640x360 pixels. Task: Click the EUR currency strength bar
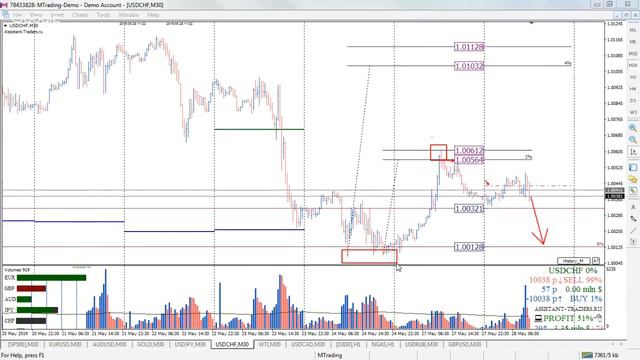51,278
